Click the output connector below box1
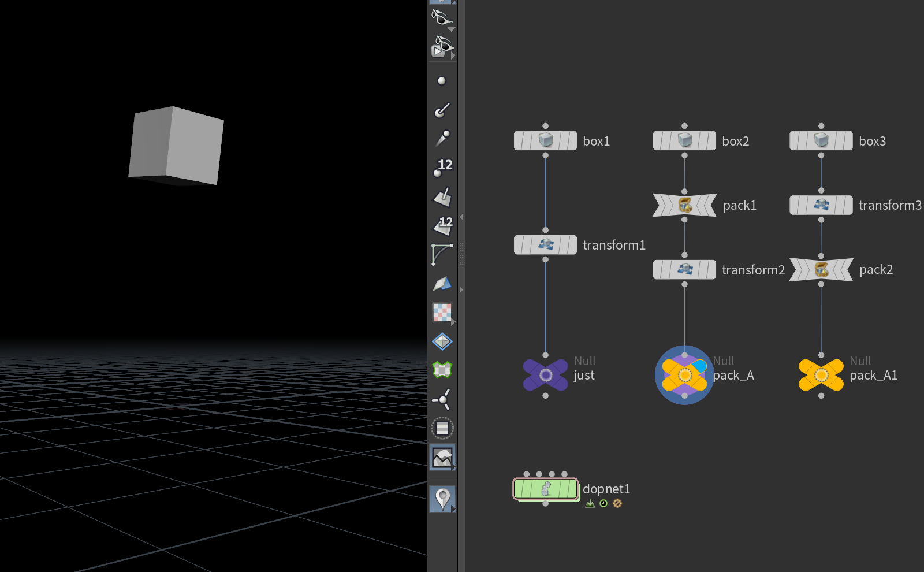 point(545,155)
